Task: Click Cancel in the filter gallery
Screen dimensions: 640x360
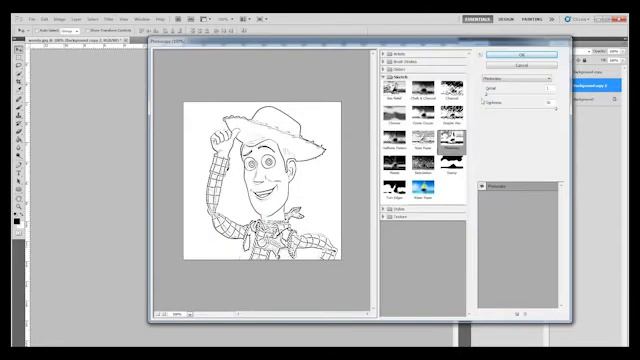Action: (x=522, y=65)
